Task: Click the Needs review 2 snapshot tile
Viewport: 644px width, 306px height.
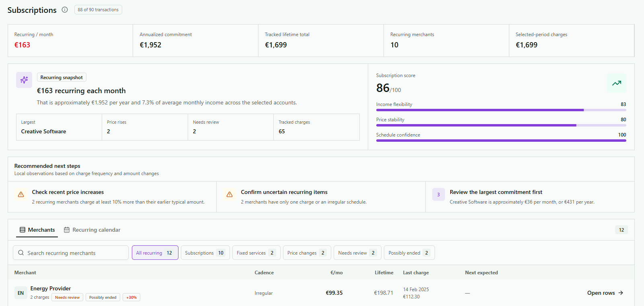Action: coord(231,127)
